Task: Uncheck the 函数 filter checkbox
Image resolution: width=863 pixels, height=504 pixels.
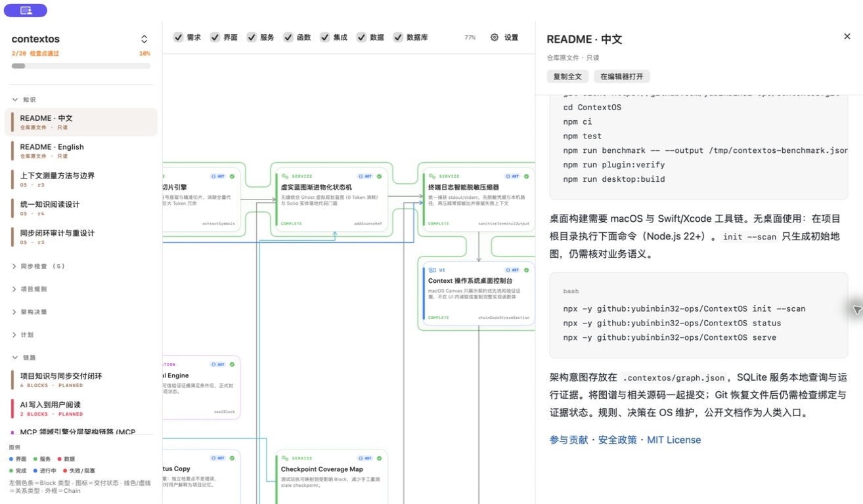Action: pyautogui.click(x=288, y=37)
